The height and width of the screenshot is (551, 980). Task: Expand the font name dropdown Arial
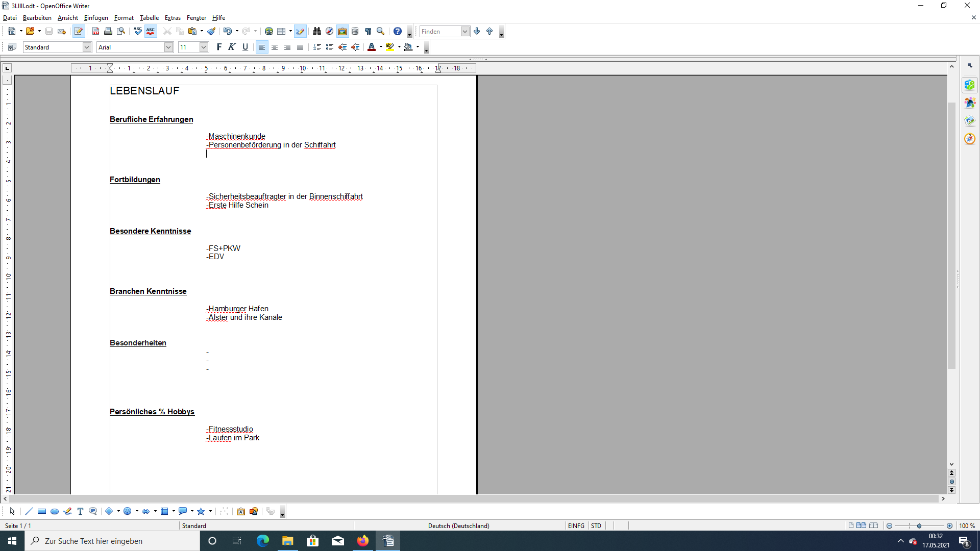pyautogui.click(x=168, y=47)
